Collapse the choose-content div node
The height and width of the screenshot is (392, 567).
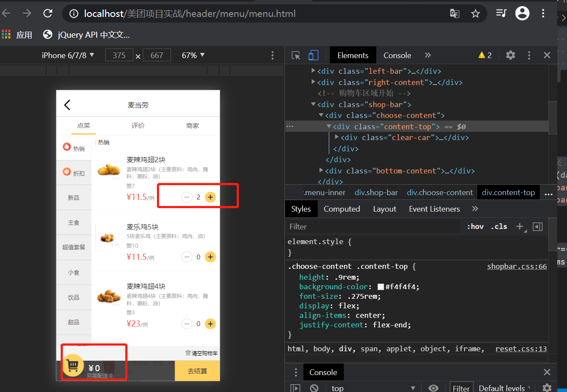click(x=321, y=115)
